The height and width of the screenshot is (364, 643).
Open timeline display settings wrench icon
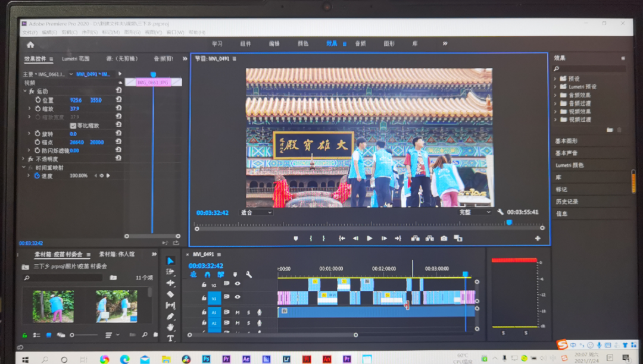click(x=249, y=275)
